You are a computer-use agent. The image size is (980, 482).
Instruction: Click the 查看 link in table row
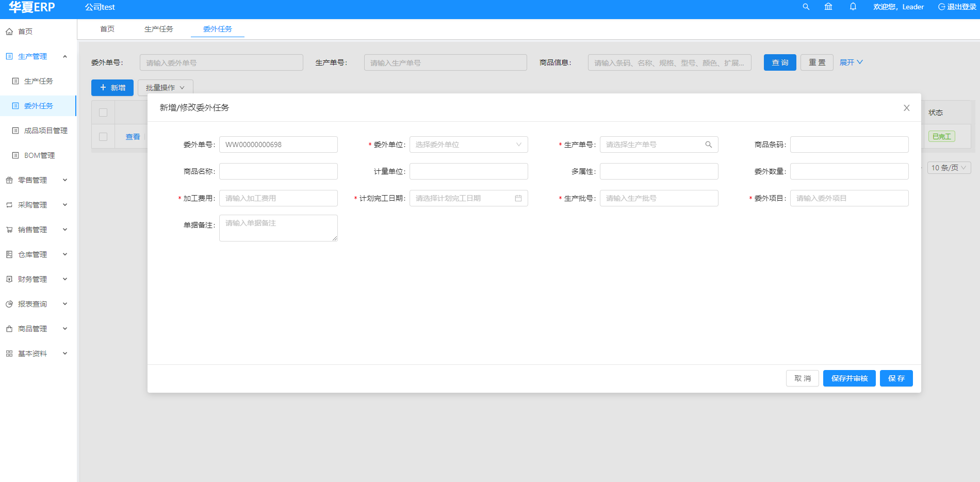coord(133,137)
